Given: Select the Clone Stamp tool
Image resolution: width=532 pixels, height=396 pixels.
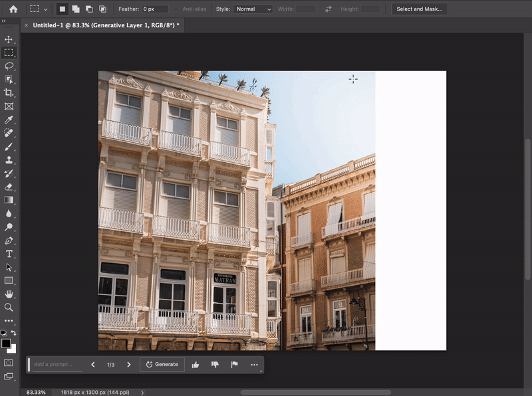Looking at the screenshot, I should pyautogui.click(x=9, y=160).
